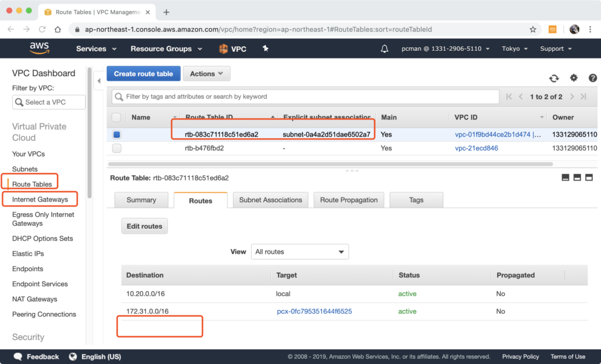Open the Privacy Policy footer link
601x364 pixels.
(x=521, y=356)
